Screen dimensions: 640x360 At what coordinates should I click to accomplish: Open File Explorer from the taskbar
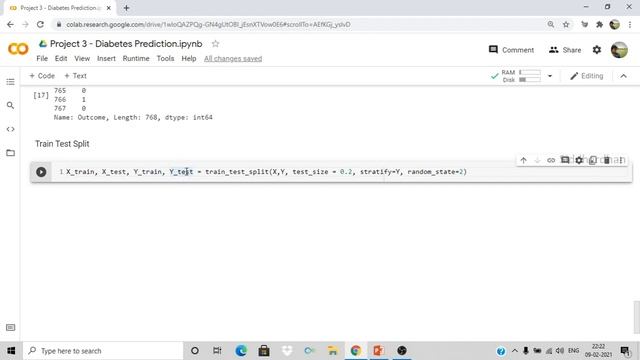pyautogui.click(x=333, y=351)
